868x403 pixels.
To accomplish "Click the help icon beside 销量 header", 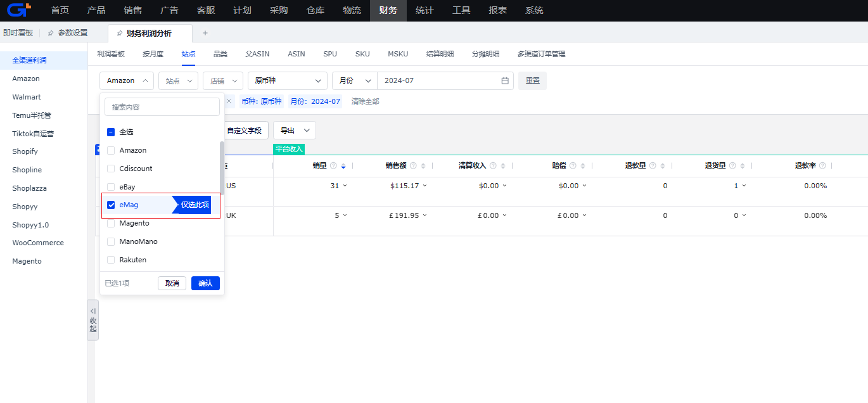I will click(x=333, y=165).
